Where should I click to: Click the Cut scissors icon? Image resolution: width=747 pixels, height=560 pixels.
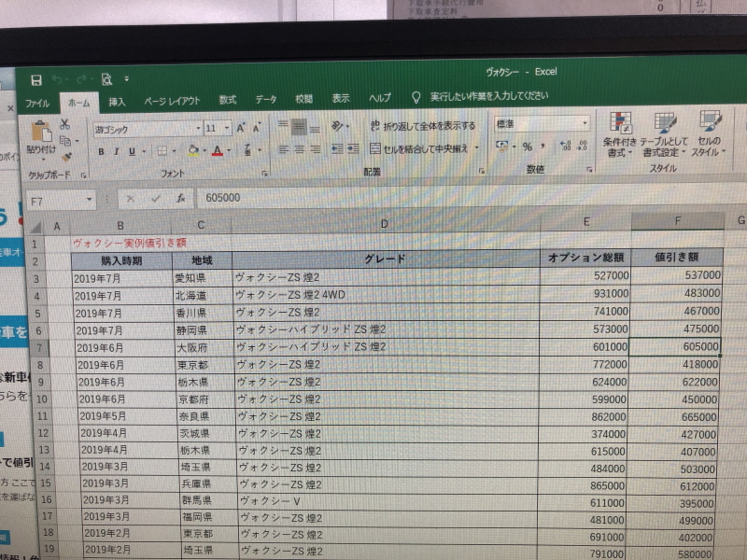(x=64, y=124)
